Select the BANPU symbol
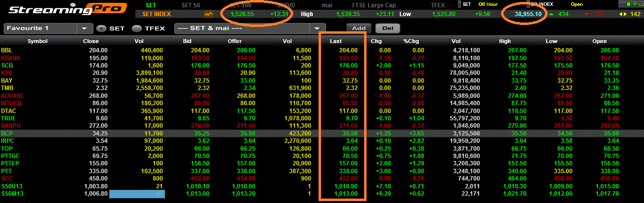Viewport: 644px width, 203px height. [10, 126]
